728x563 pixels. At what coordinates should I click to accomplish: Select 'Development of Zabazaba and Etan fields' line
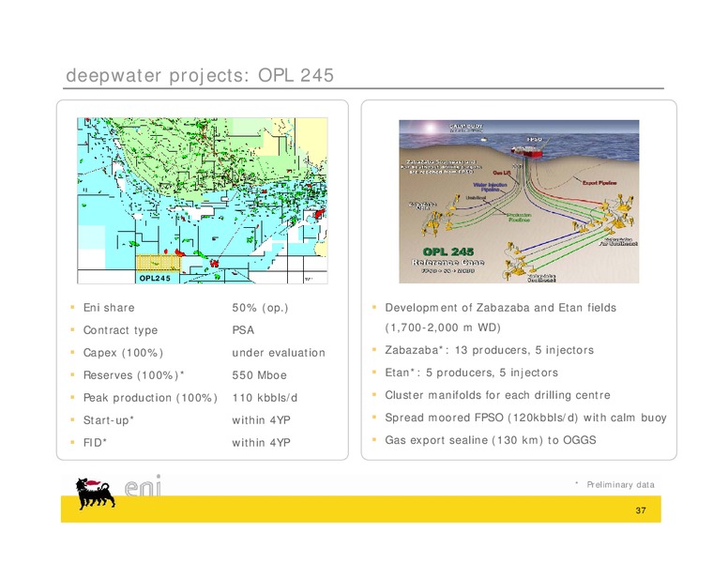[x=501, y=308]
